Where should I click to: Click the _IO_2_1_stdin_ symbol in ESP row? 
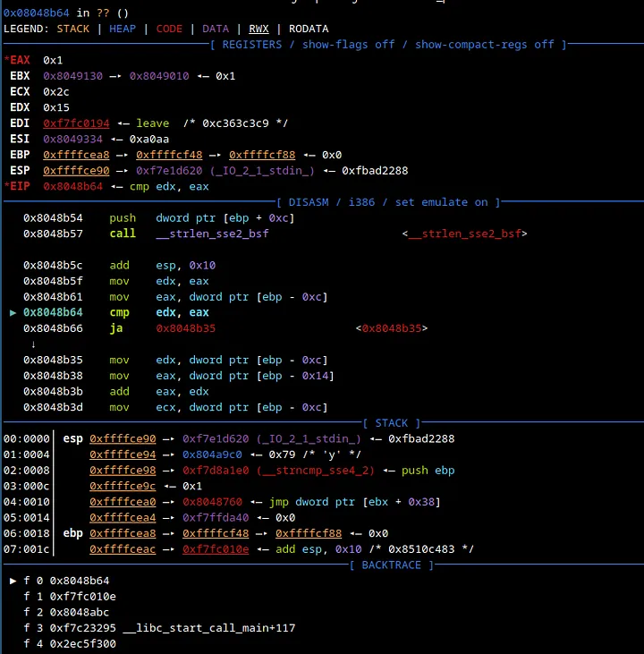262,171
